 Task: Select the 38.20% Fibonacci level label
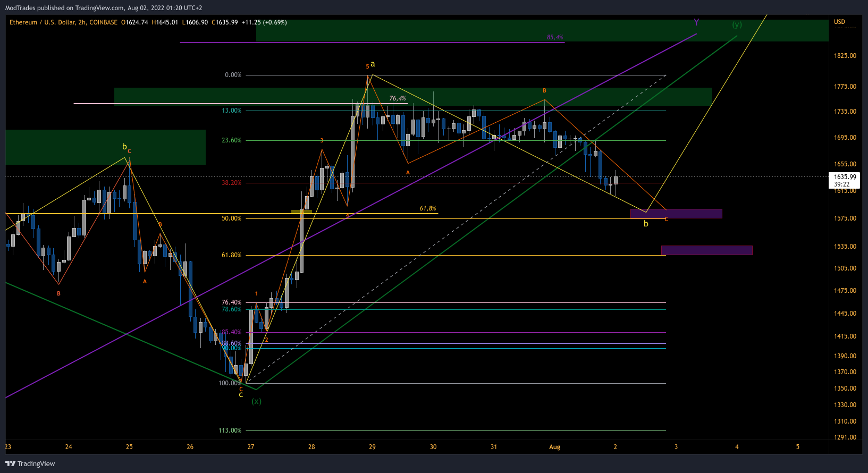(232, 183)
